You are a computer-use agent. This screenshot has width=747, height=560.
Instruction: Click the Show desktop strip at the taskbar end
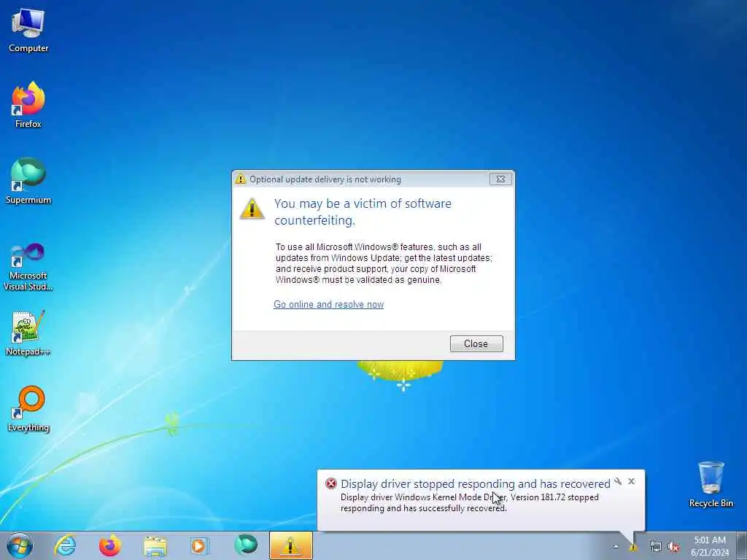coord(741,546)
